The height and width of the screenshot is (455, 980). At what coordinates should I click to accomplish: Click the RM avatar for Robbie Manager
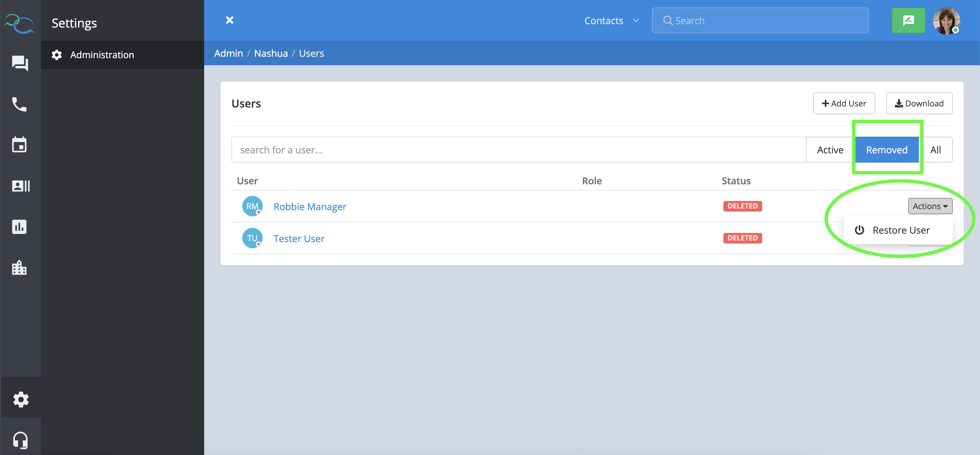[252, 206]
